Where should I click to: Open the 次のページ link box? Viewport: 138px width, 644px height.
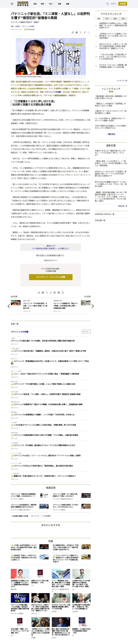click(x=51, y=247)
